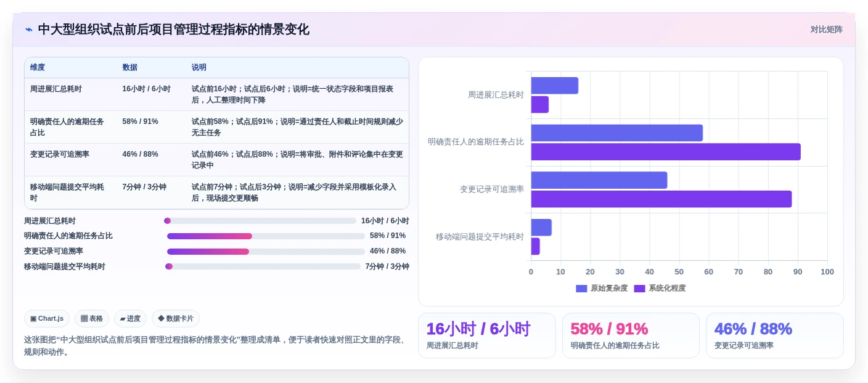The width and height of the screenshot is (868, 383).
Task: Click the lightning icon beside the title
Action: point(29,30)
